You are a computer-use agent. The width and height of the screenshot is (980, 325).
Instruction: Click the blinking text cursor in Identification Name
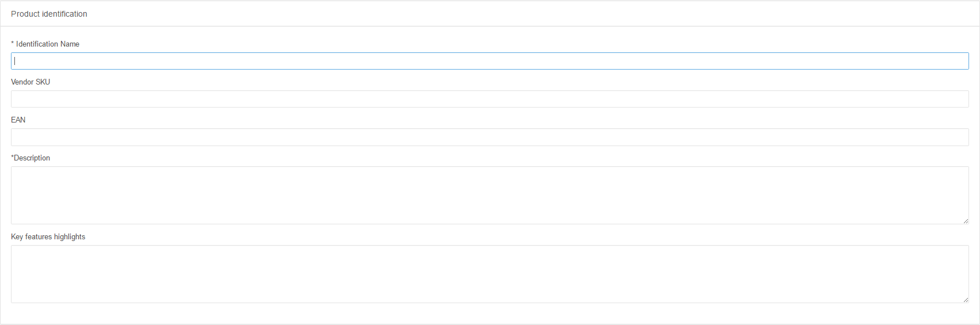(x=15, y=61)
